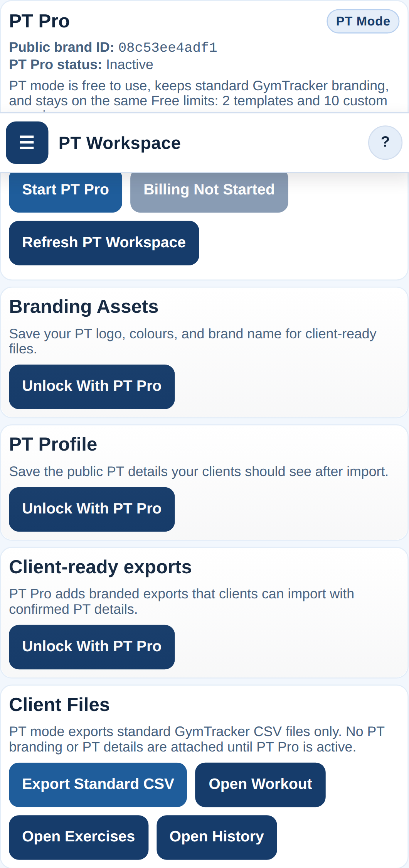Click the PT Pro status Inactive label
409x868 pixels.
(130, 64)
